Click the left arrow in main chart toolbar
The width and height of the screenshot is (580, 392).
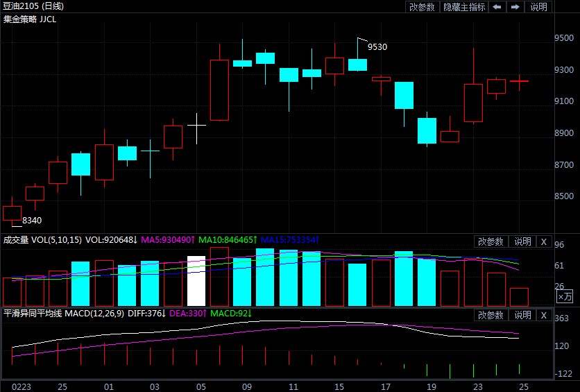(x=497, y=7)
